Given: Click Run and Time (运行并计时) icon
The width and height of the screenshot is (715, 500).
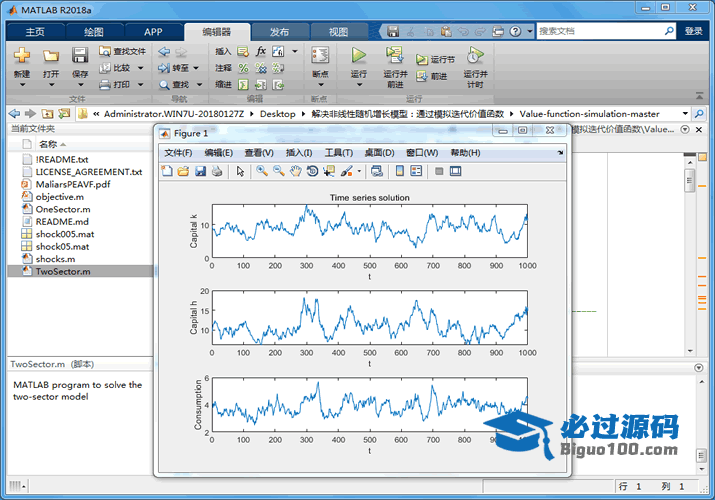Looking at the screenshot, I should point(475,56).
